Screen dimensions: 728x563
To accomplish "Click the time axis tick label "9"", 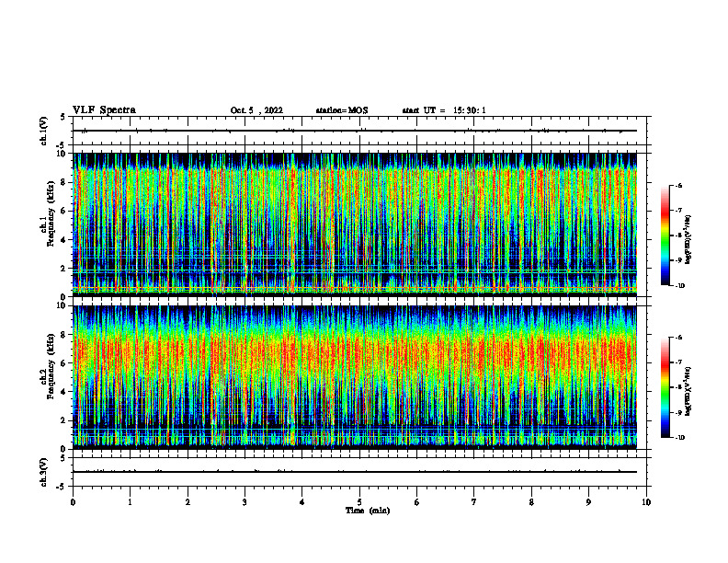I will click(x=588, y=502).
